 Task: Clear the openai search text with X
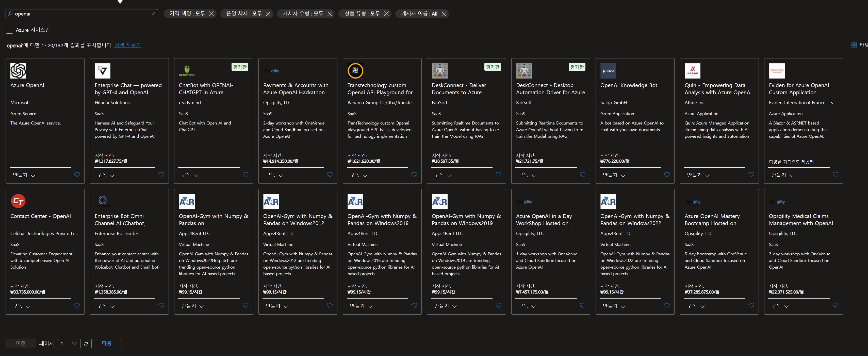pos(153,14)
